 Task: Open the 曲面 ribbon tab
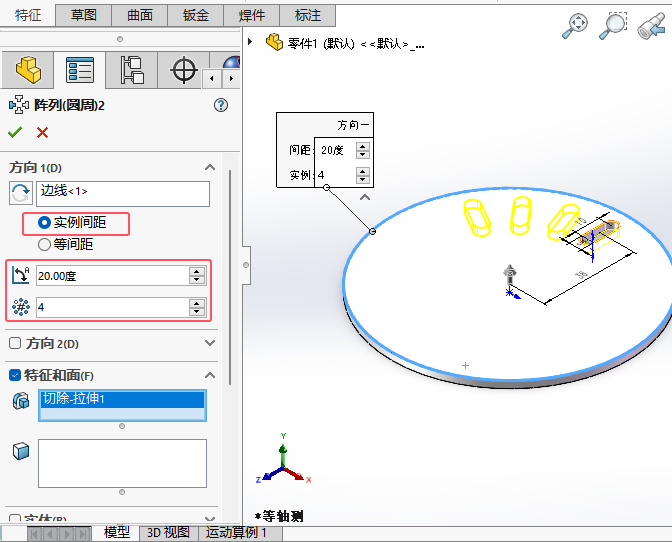coord(140,15)
